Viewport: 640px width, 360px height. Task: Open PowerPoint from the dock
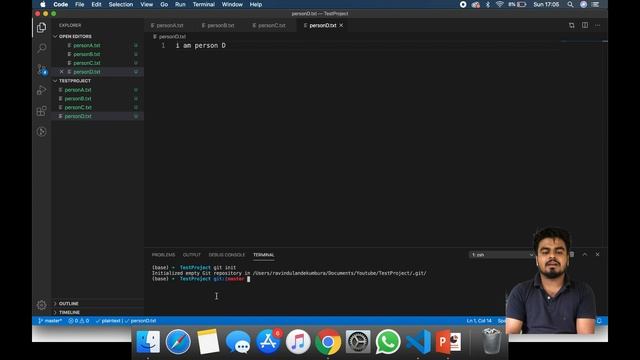(x=448, y=342)
